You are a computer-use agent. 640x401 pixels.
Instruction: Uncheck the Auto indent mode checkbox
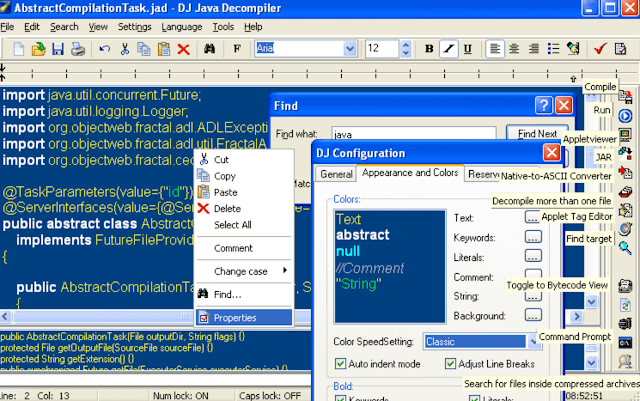[340, 364]
